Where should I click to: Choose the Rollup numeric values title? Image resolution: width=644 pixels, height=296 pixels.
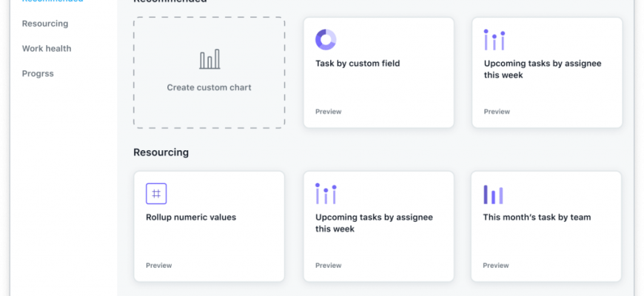pyautogui.click(x=191, y=218)
